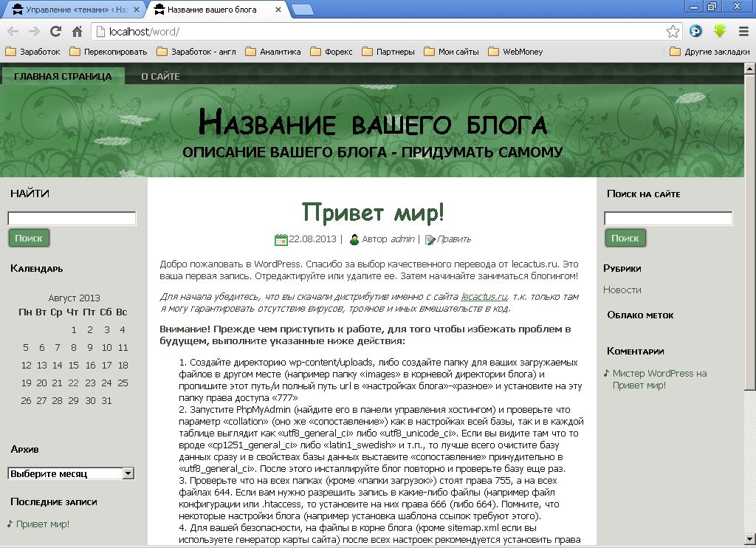Viewport: 756px width, 548px height.
Task: Select day 22 in the August calendar
Action: (x=73, y=383)
